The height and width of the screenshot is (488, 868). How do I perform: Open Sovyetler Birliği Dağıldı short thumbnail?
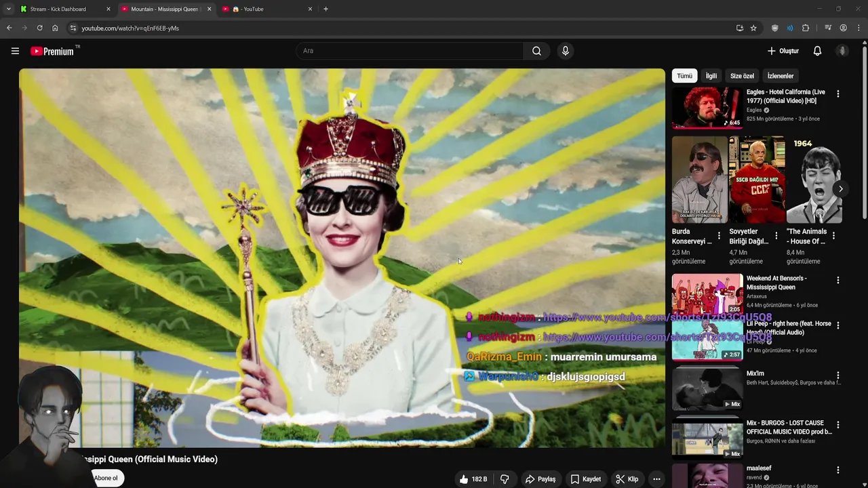click(x=757, y=180)
